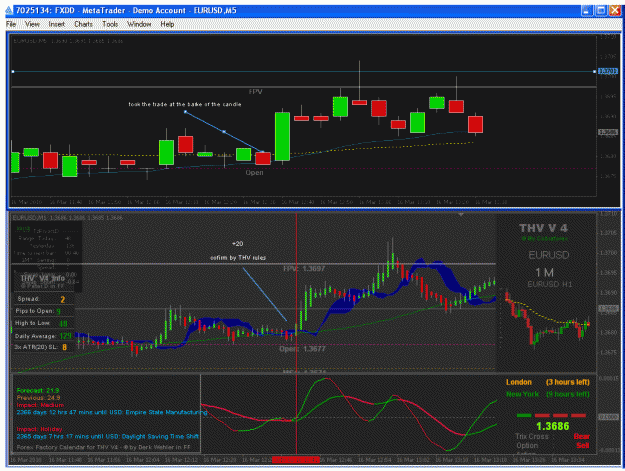Click the 'THV V4 Info' label

coord(43,278)
